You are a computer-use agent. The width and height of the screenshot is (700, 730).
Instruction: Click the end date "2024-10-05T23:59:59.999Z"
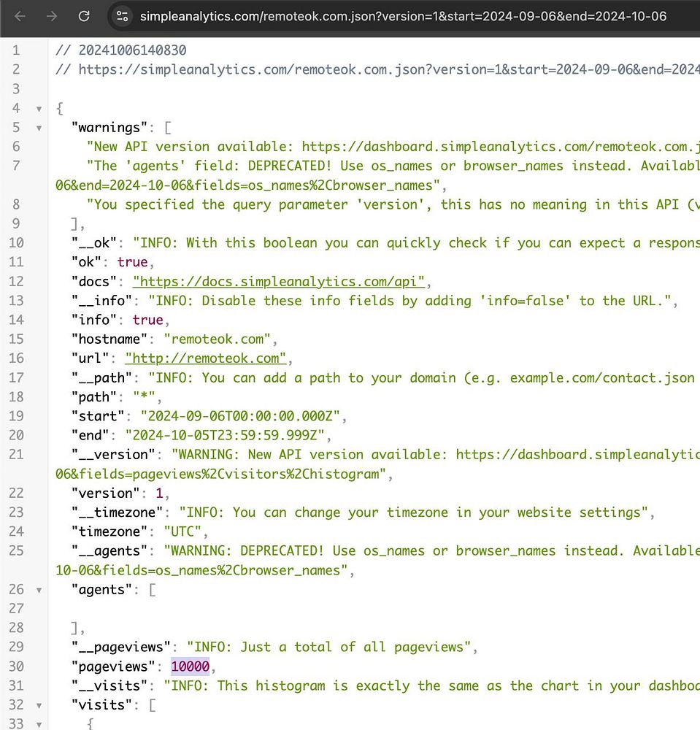225,436
